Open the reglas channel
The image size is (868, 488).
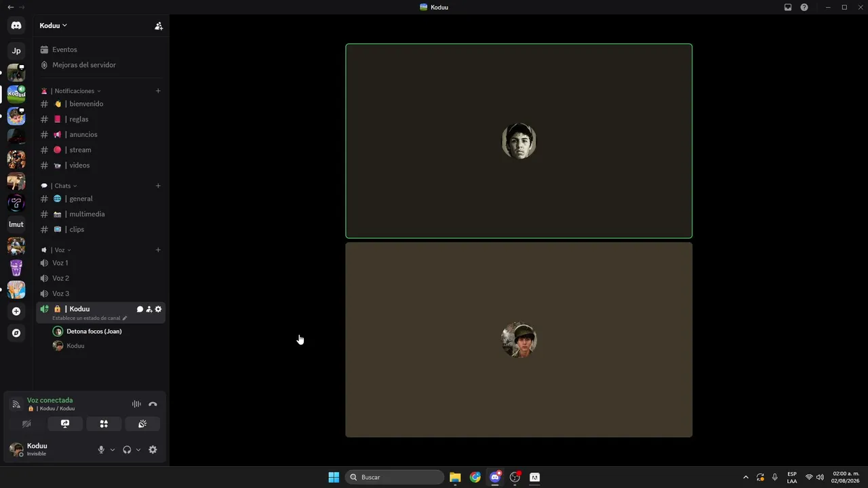(100, 119)
